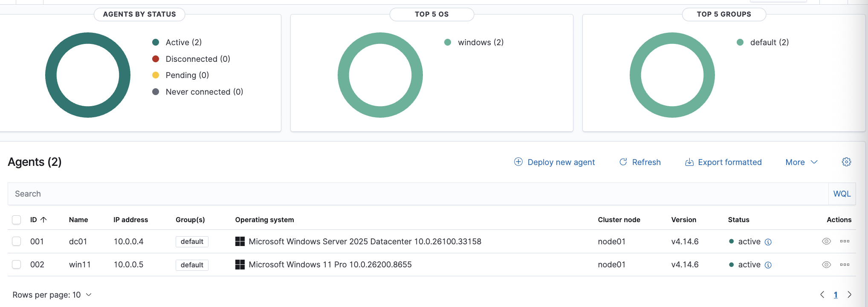Click the ID column sort arrow
Viewport: 868px width, 307px height.
(x=43, y=220)
